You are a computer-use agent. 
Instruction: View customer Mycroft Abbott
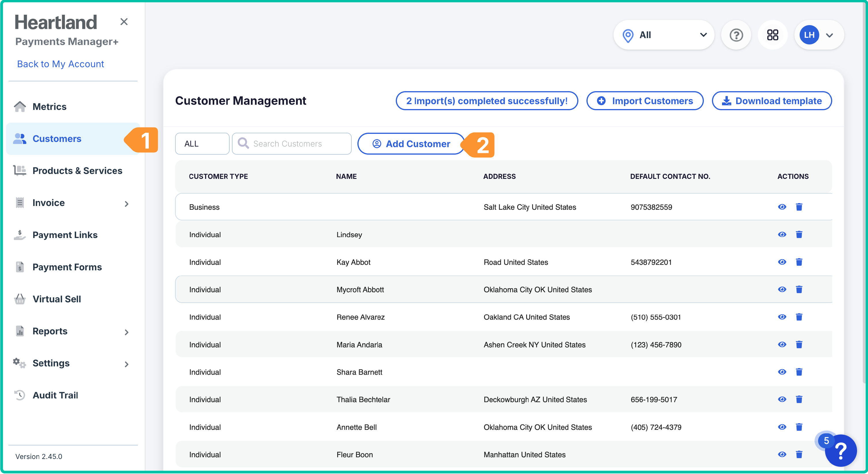[782, 289]
